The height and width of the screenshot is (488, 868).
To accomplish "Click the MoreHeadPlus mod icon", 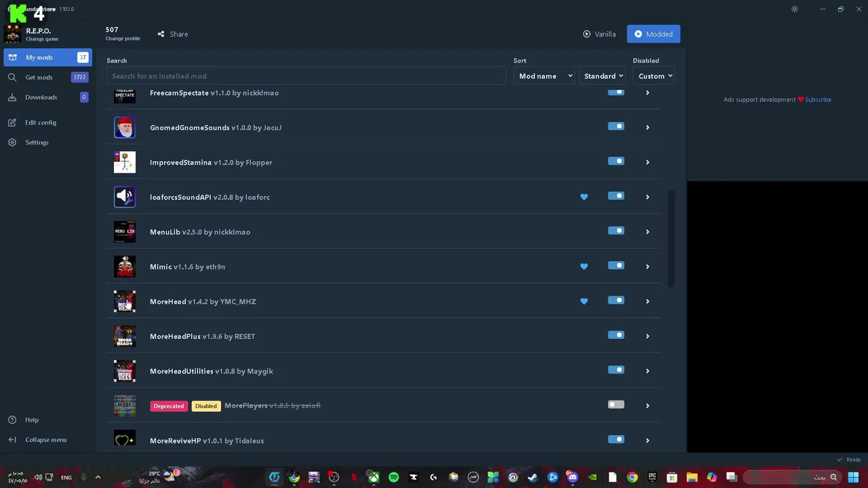I will (125, 336).
